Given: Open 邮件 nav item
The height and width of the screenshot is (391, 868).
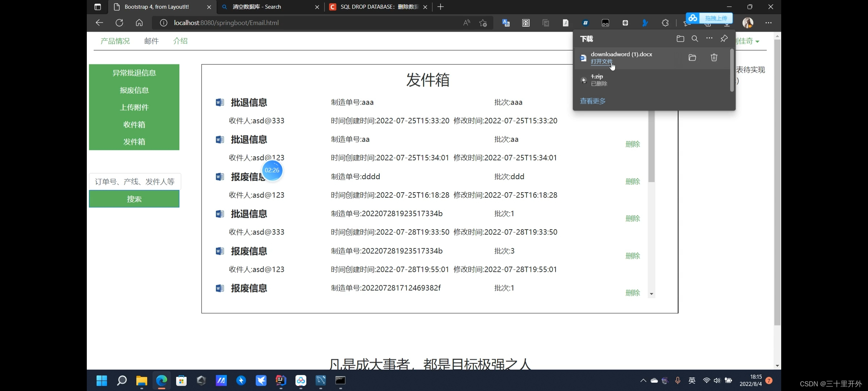Looking at the screenshot, I should 152,41.
